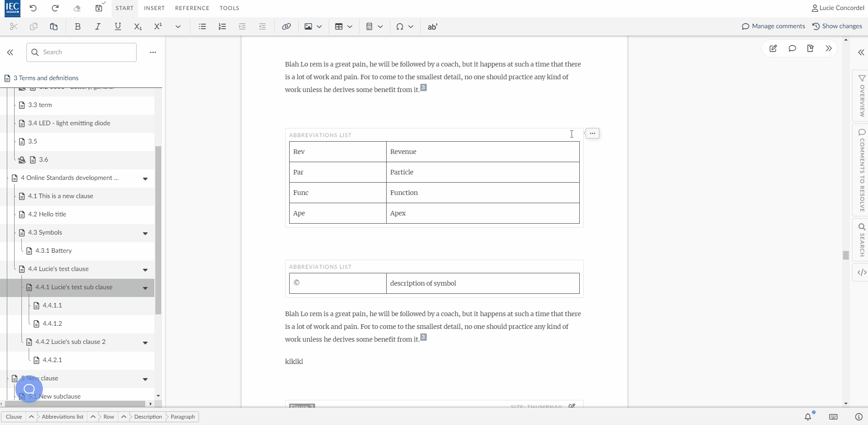The height and width of the screenshot is (425, 868).
Task: Open the REFERENCE tab
Action: pos(192,8)
